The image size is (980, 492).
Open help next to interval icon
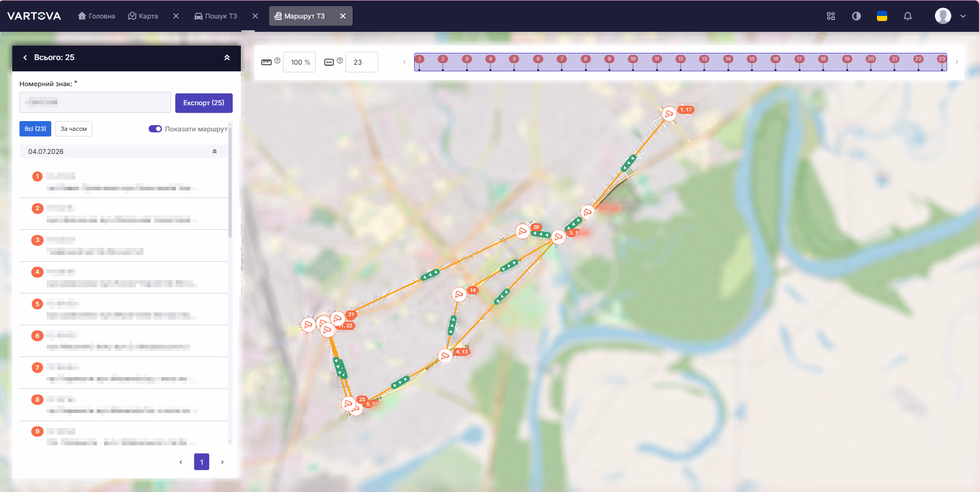(340, 61)
